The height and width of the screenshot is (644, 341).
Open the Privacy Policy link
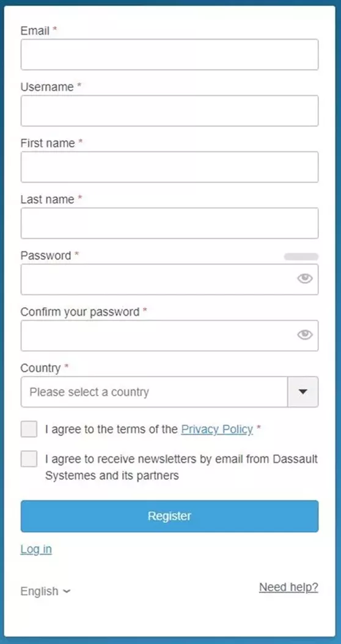[x=217, y=429]
